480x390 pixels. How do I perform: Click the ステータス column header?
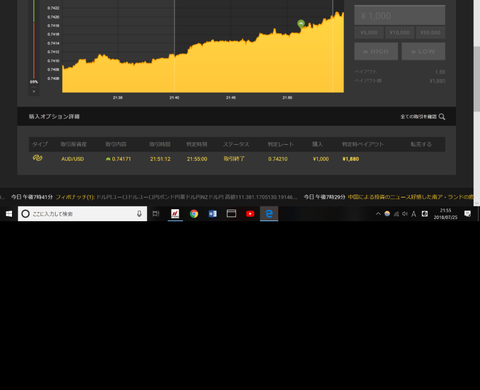tap(236, 144)
